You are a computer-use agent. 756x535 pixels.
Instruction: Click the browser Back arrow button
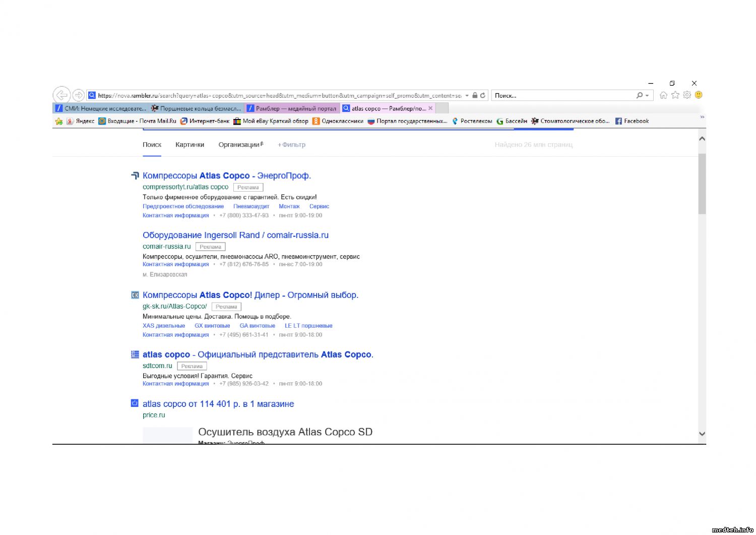61,95
